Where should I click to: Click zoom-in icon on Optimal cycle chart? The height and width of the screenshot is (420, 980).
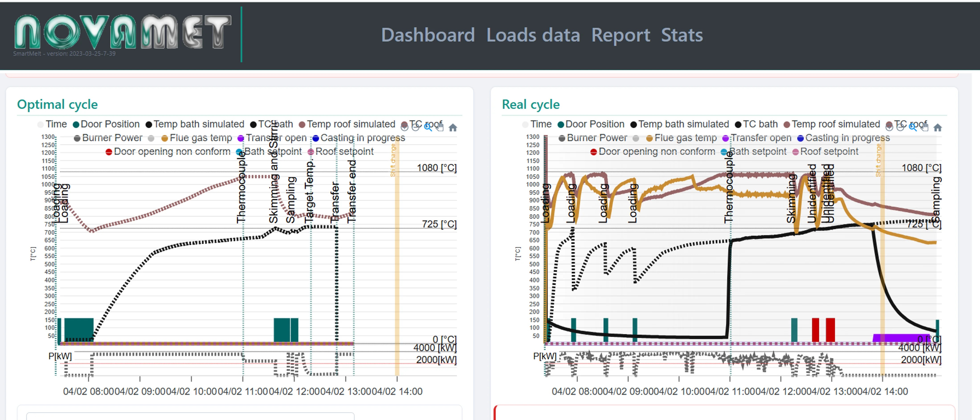click(404, 127)
